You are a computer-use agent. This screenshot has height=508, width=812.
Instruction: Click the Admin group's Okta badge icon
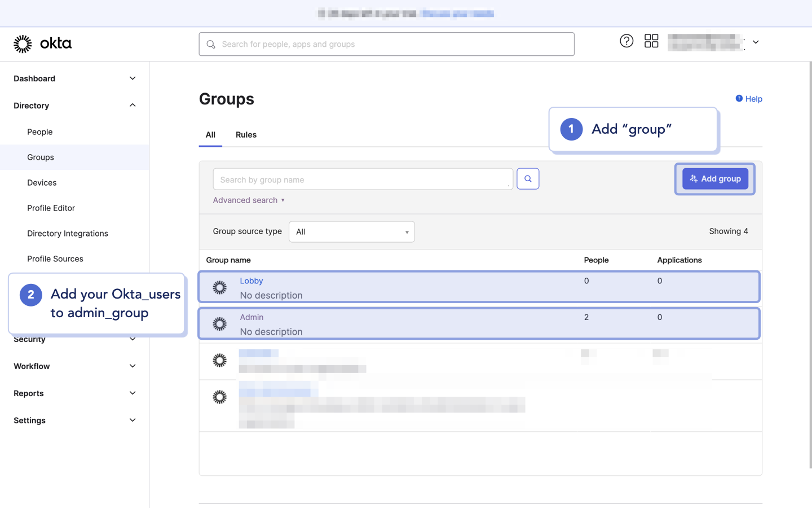(219, 324)
